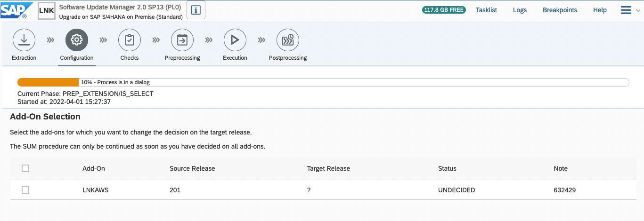Open the Breakpoints menu
The width and height of the screenshot is (644, 221).
click(x=560, y=10)
